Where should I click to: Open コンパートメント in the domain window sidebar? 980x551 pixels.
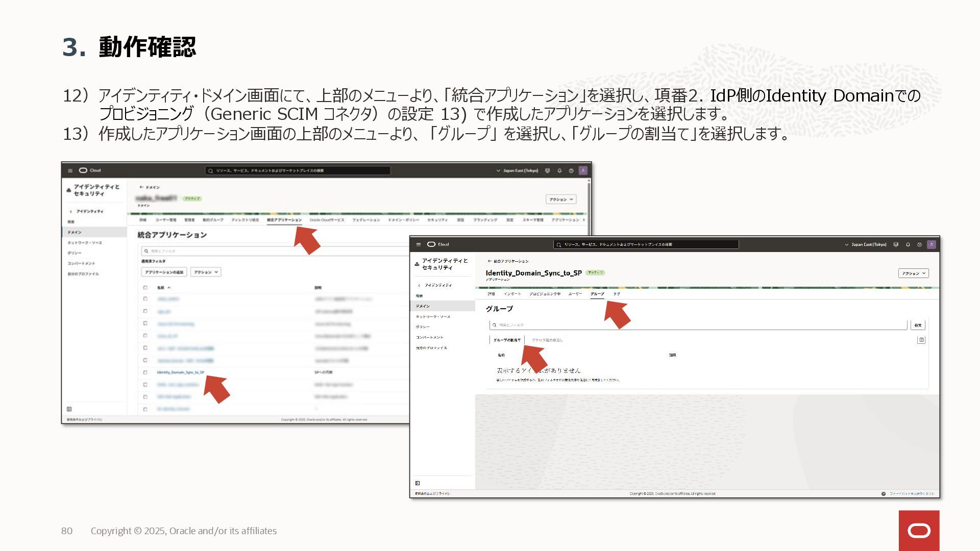point(81,264)
